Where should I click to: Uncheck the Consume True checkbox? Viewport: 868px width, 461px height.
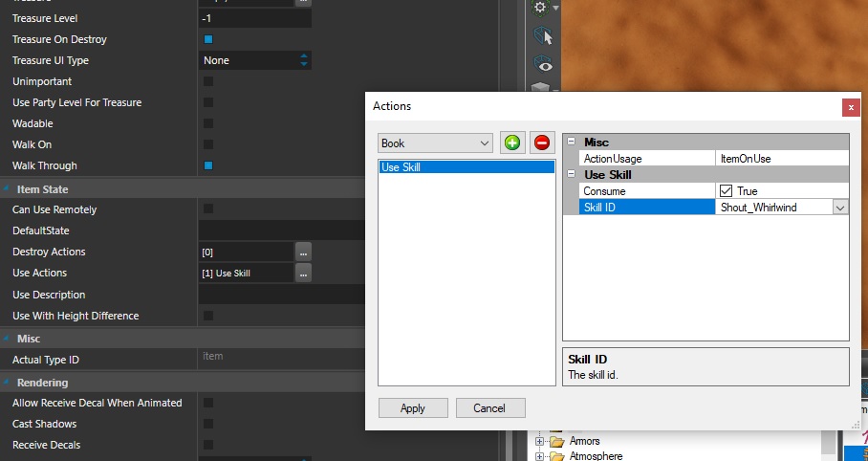(726, 191)
